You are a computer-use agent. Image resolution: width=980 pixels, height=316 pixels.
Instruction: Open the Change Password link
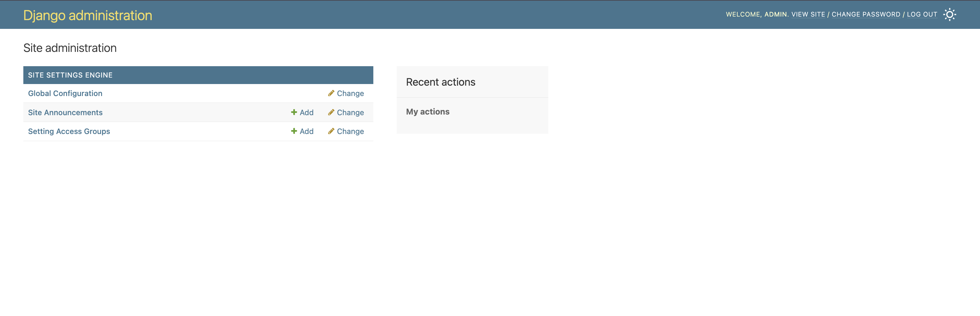pyautogui.click(x=866, y=15)
